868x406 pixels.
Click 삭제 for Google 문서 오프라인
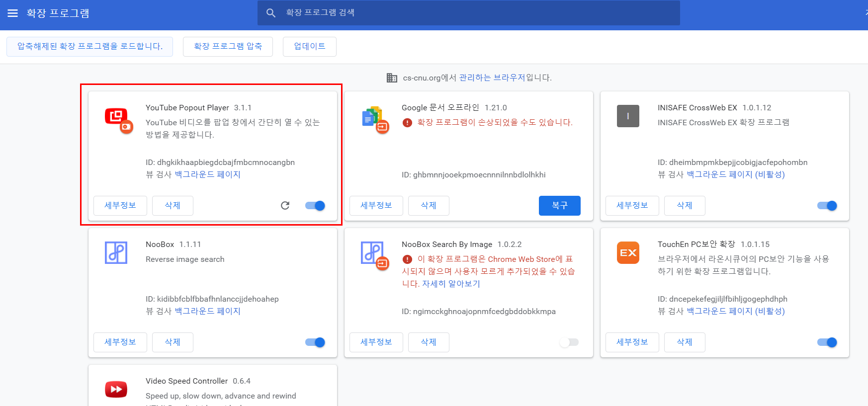429,206
